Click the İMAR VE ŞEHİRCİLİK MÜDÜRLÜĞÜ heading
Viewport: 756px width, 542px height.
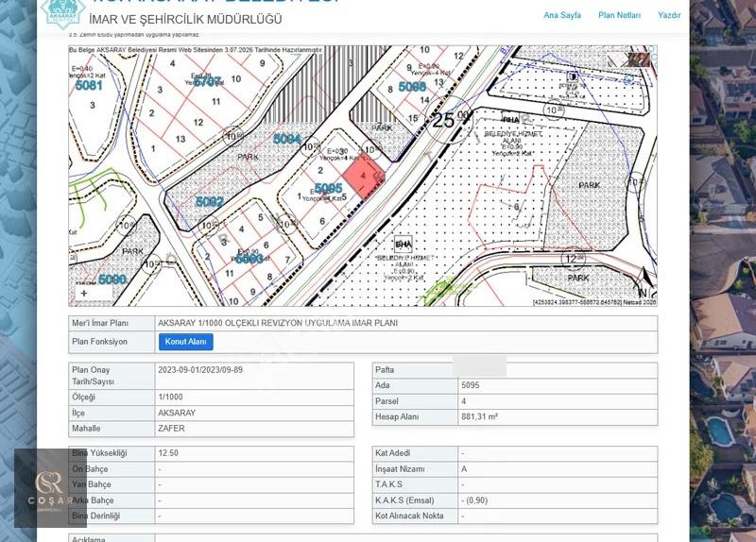[185, 20]
